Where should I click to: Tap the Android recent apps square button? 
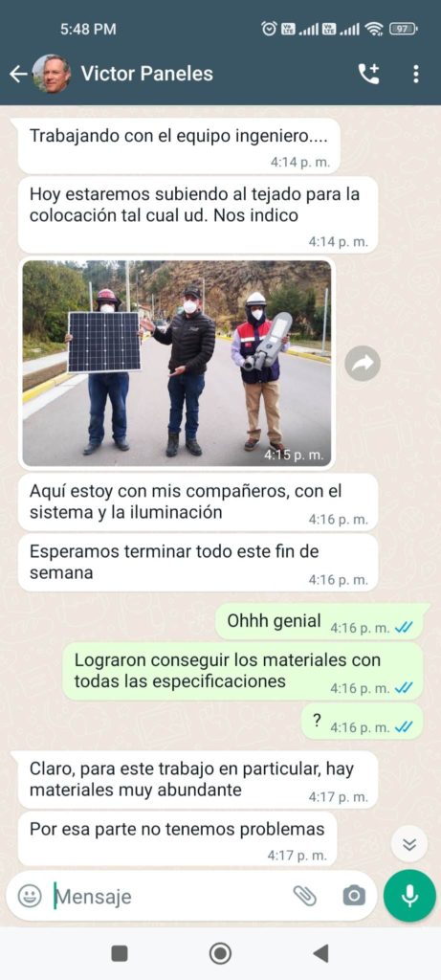pyautogui.click(x=120, y=953)
